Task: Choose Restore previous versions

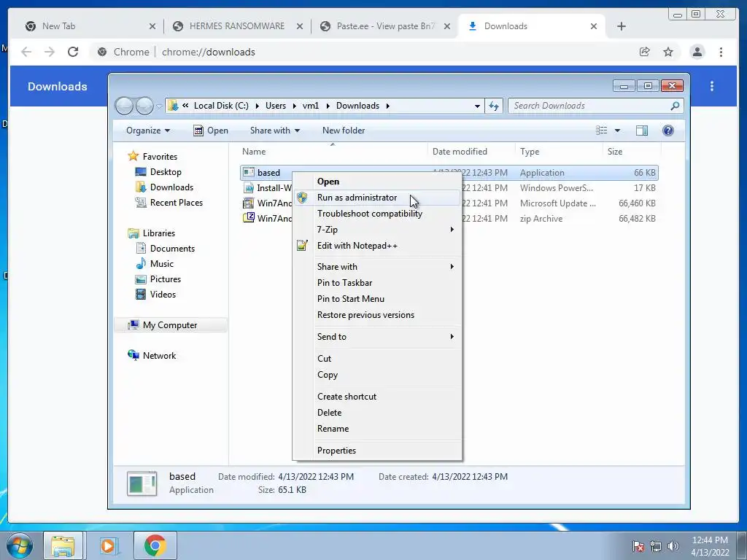Action: point(376,315)
